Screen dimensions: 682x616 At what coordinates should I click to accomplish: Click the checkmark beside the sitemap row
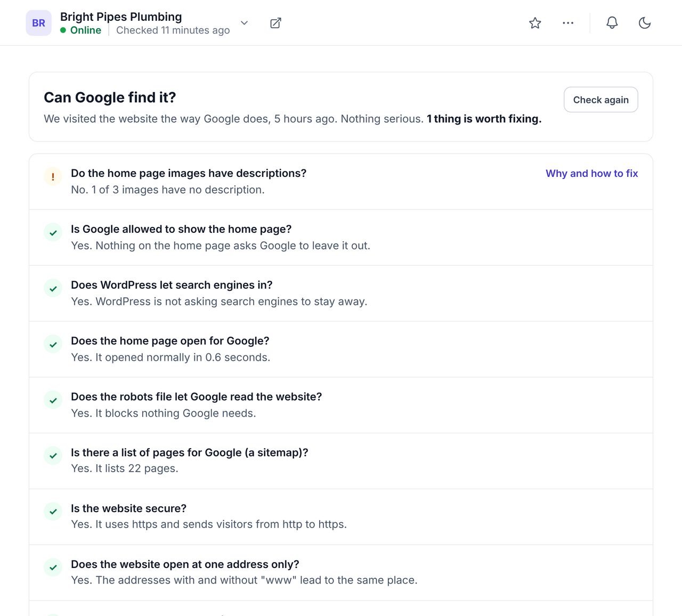click(x=53, y=456)
